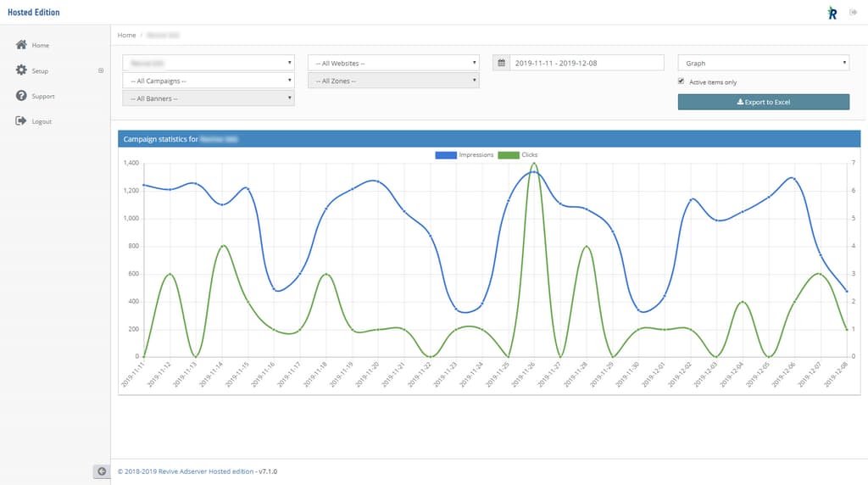Click the date range input field
This screenshot has width=868, height=485.
tap(587, 63)
